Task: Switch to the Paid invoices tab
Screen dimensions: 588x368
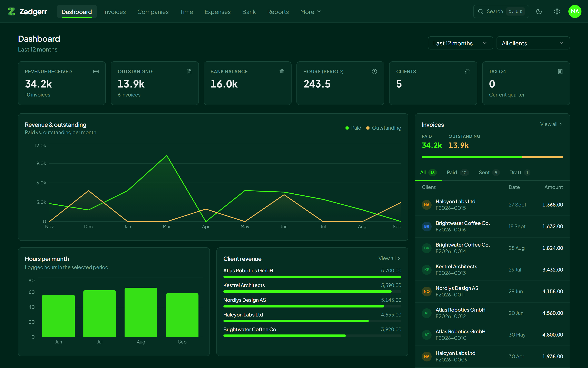Action: 458,173
